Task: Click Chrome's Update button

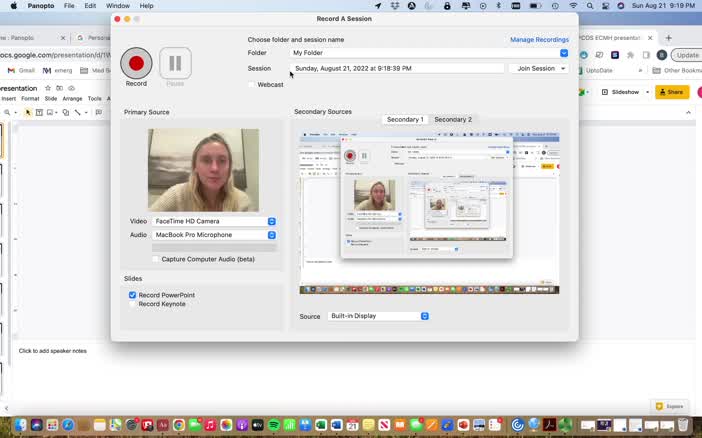Action: click(x=687, y=55)
